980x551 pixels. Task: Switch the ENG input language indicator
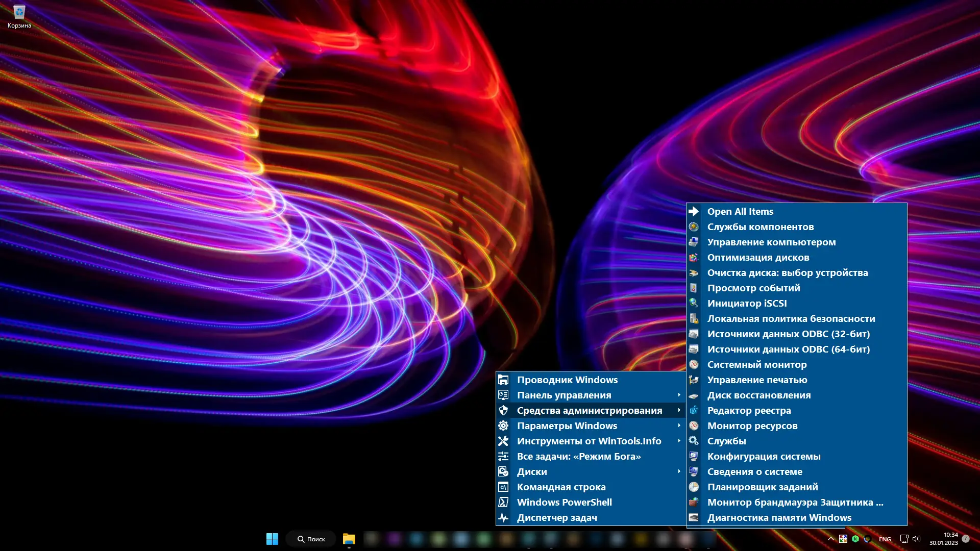point(885,539)
